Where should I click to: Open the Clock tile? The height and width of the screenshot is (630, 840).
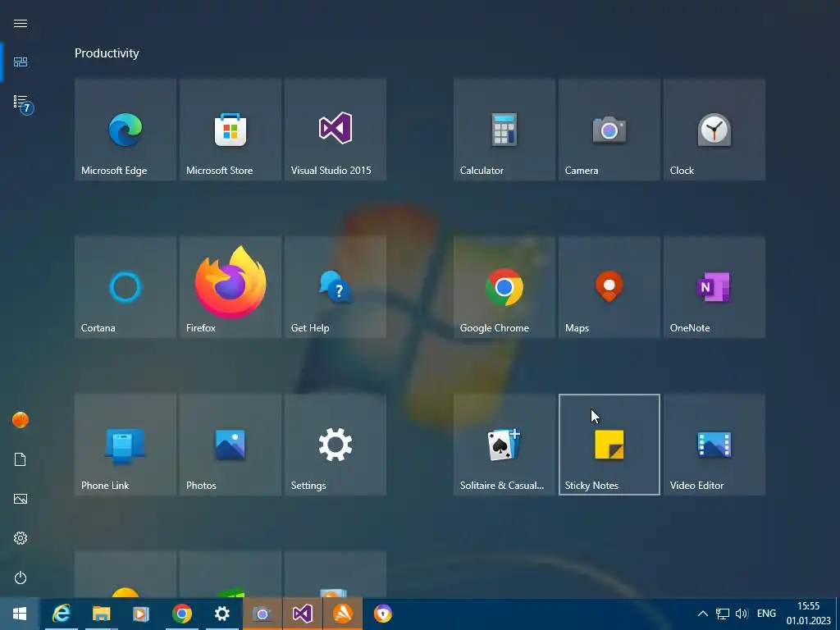point(714,130)
